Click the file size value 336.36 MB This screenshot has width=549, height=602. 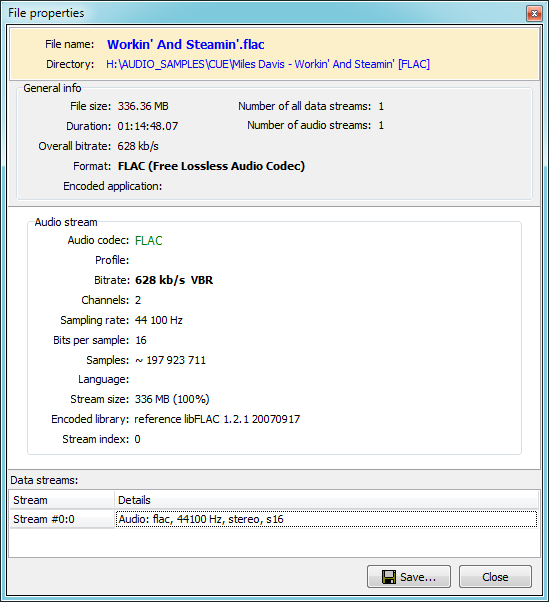pyautogui.click(x=143, y=106)
